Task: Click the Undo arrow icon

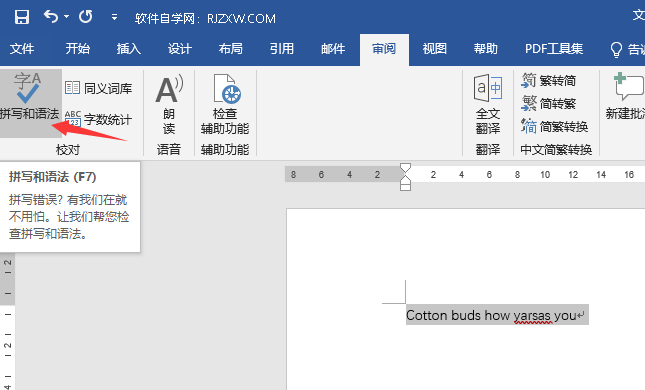Action: [51, 17]
